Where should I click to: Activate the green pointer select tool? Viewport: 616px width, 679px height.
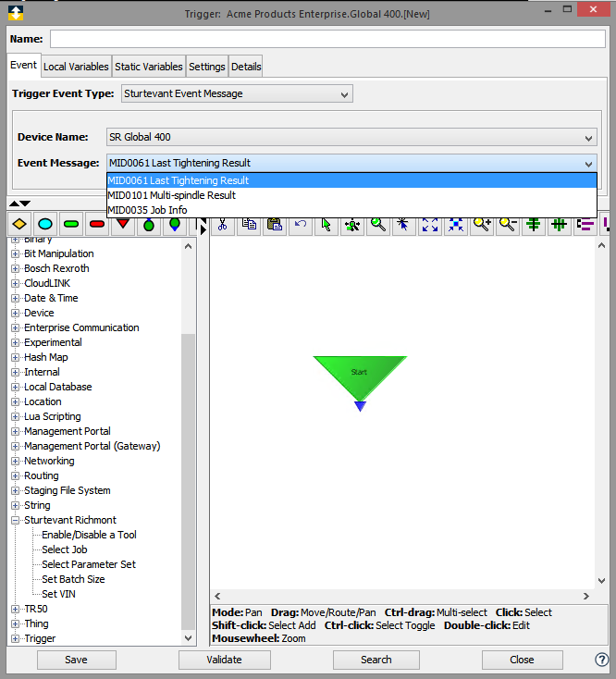pyautogui.click(x=326, y=224)
